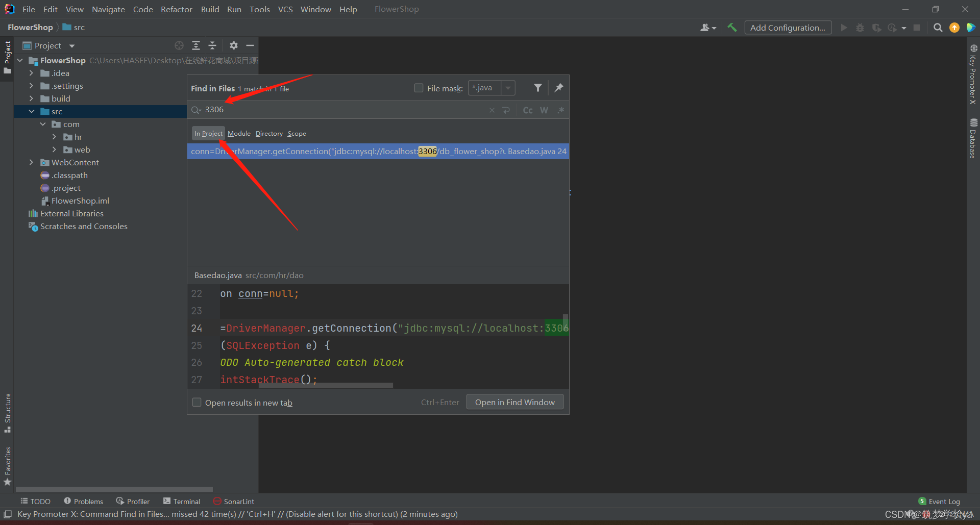Screen dimensions: 980x525
Task: Open the File menu
Action: coord(29,9)
